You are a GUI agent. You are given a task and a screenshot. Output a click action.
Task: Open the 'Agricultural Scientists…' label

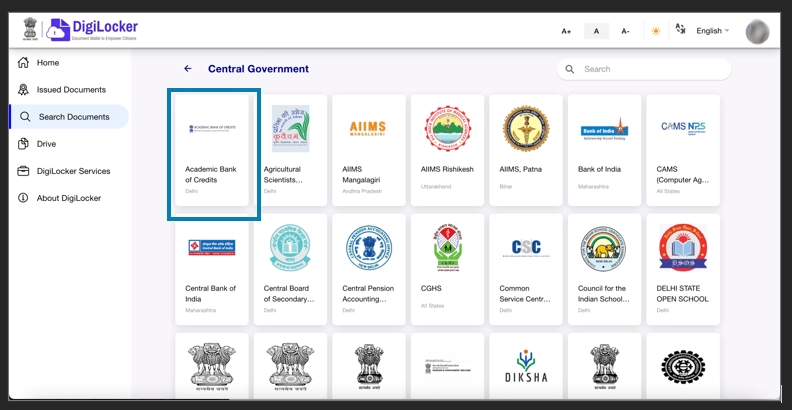(x=283, y=175)
